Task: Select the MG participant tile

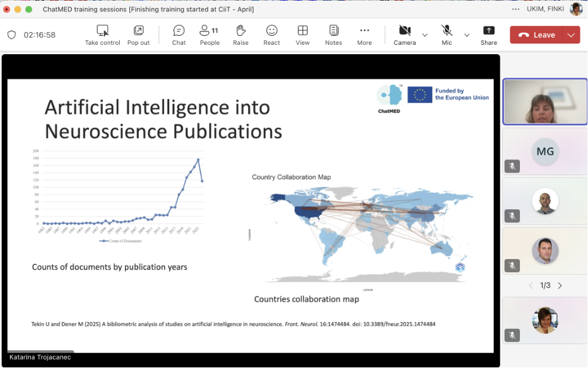Action: (x=545, y=152)
